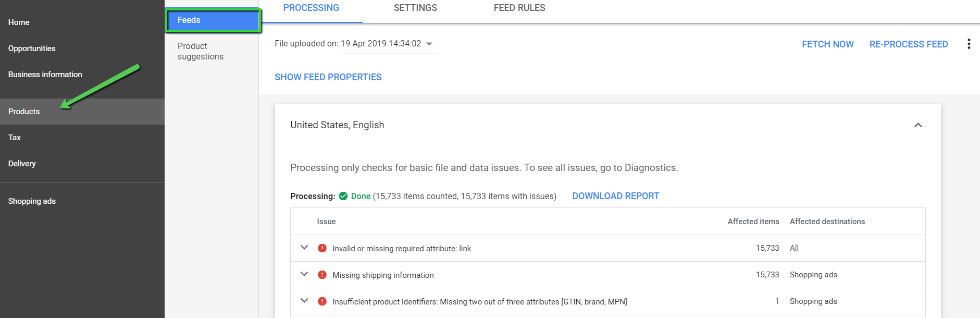
Task: Click the Download Report link
Action: pyautogui.click(x=615, y=196)
